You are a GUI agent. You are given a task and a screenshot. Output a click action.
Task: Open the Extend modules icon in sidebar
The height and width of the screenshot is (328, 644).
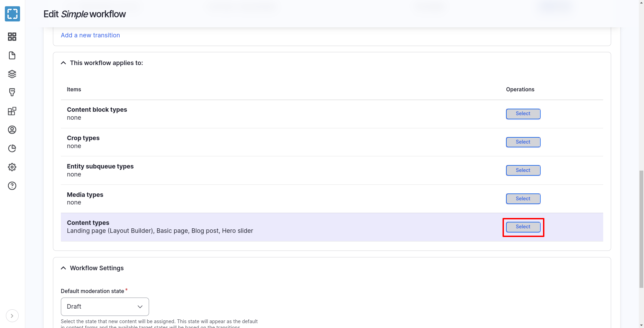[12, 111]
